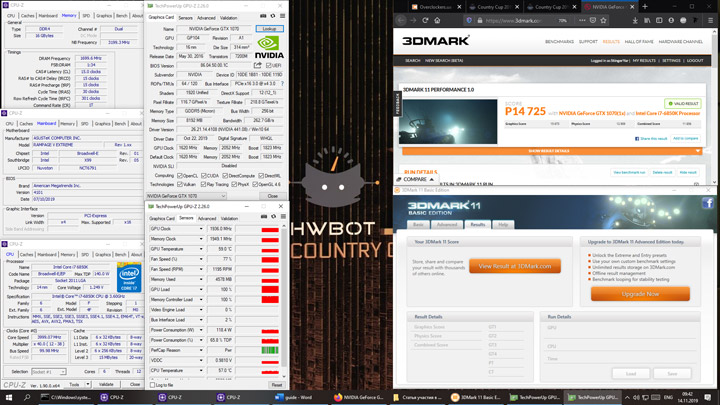Open the page actions three-dot menu in Firefox
Screen dimensions: 720x405
coord(582,20)
